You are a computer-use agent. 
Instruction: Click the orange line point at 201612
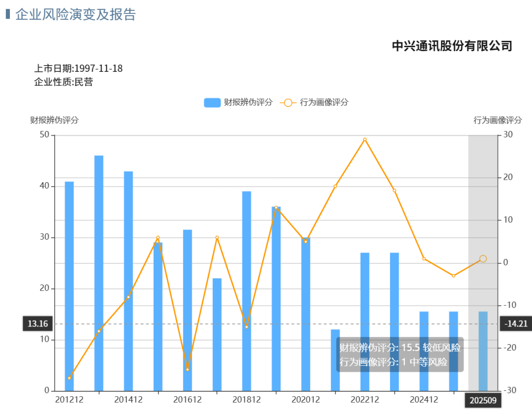187,370
